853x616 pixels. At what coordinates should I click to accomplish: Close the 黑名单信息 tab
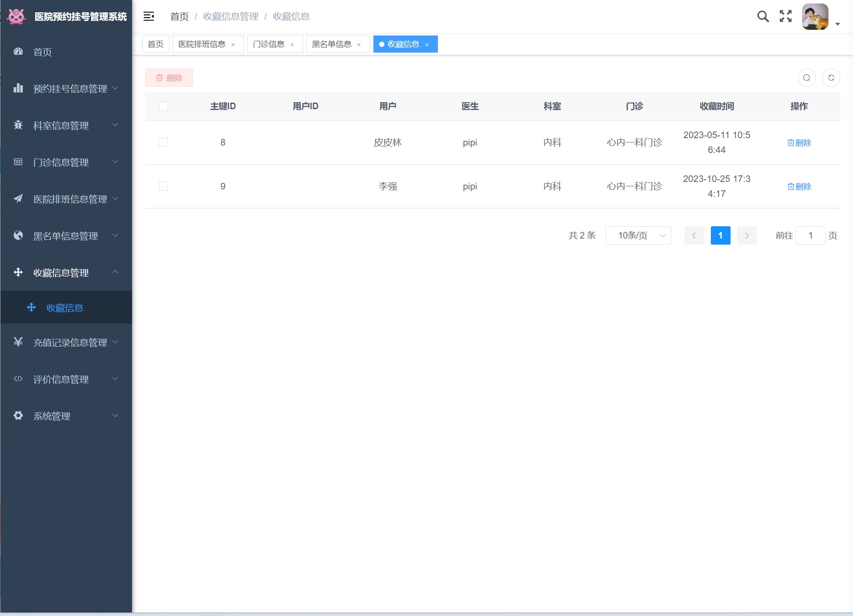click(359, 45)
